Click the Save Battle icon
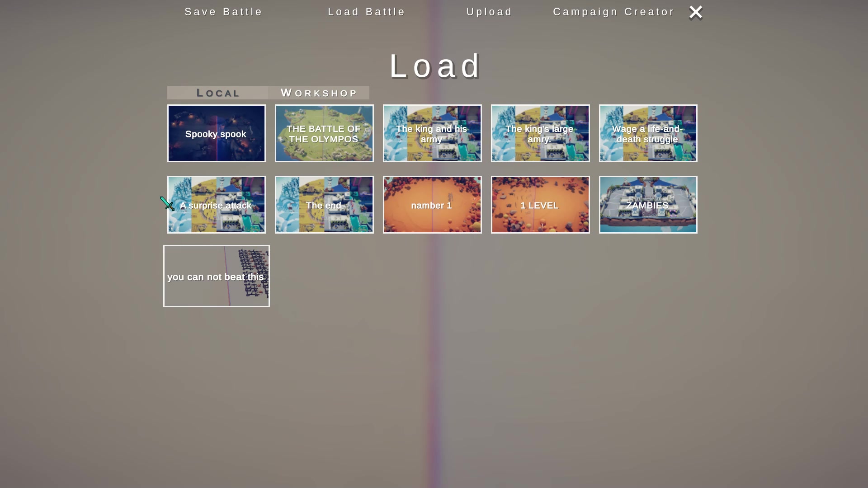The width and height of the screenshot is (868, 488). [x=223, y=11]
